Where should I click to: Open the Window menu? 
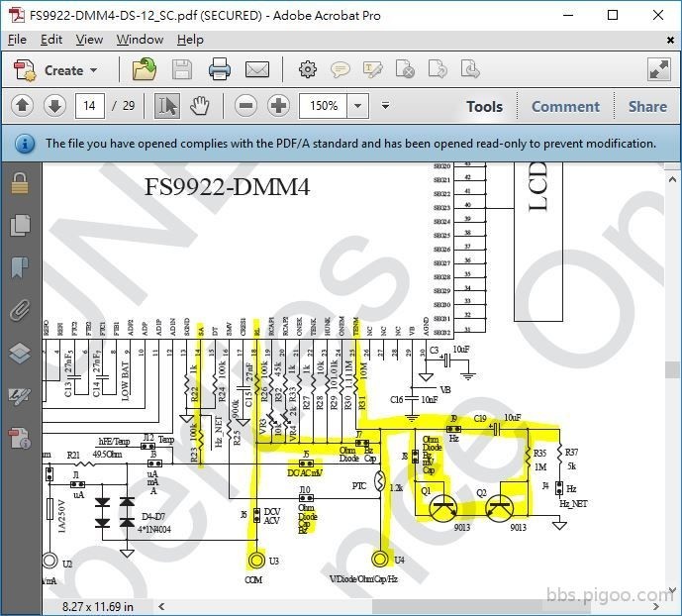140,40
